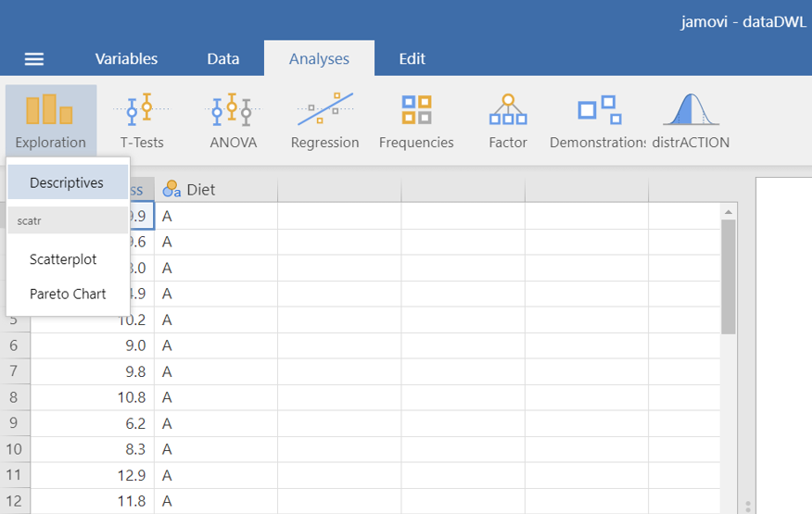812x514 pixels.
Task: Choose Pareto Chart from the dropdown
Action: coord(68,294)
